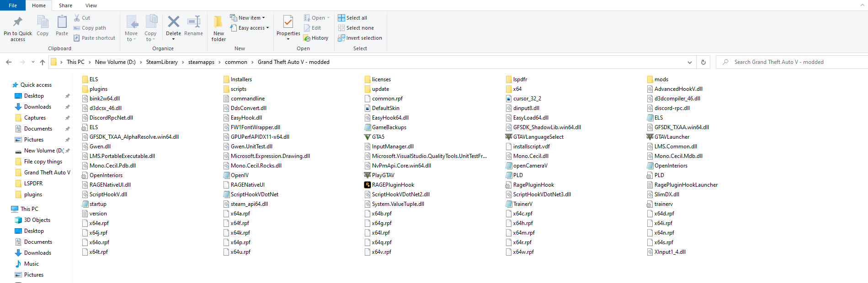This screenshot has height=283, width=868.
Task: Select the GTA5 application file
Action: click(x=374, y=137)
